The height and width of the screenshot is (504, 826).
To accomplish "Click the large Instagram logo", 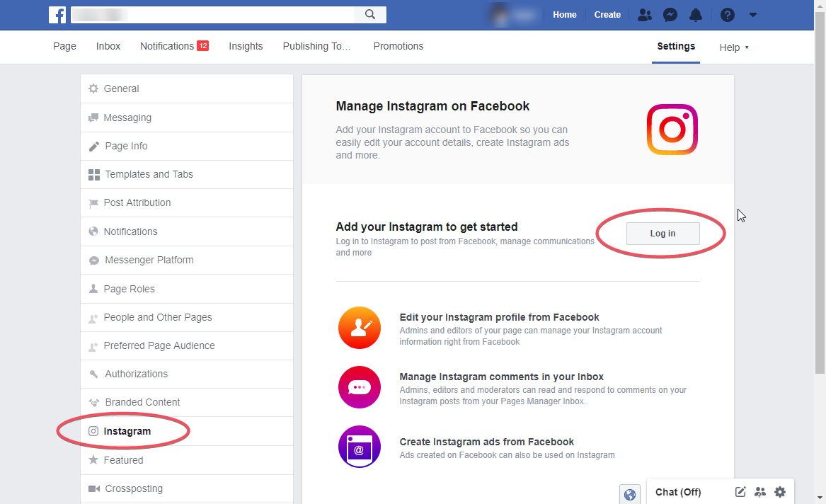I will pyautogui.click(x=672, y=130).
